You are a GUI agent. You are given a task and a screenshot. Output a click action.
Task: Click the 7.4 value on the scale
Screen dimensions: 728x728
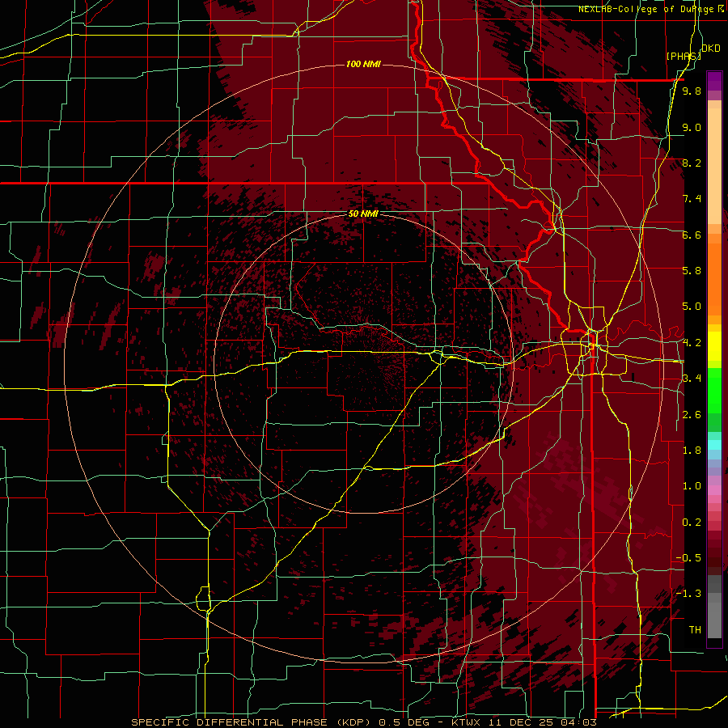(692, 199)
